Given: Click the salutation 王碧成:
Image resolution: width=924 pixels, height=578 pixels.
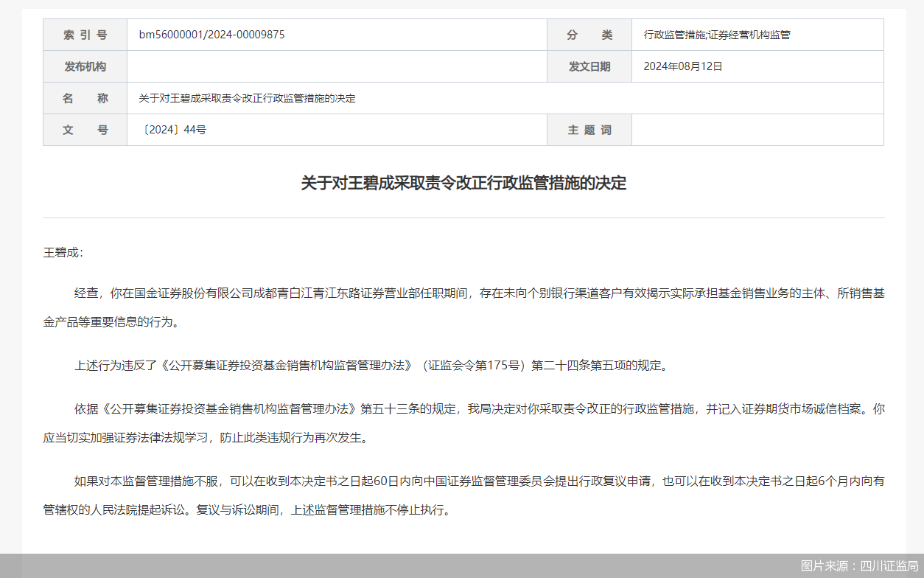Looking at the screenshot, I should (63, 253).
